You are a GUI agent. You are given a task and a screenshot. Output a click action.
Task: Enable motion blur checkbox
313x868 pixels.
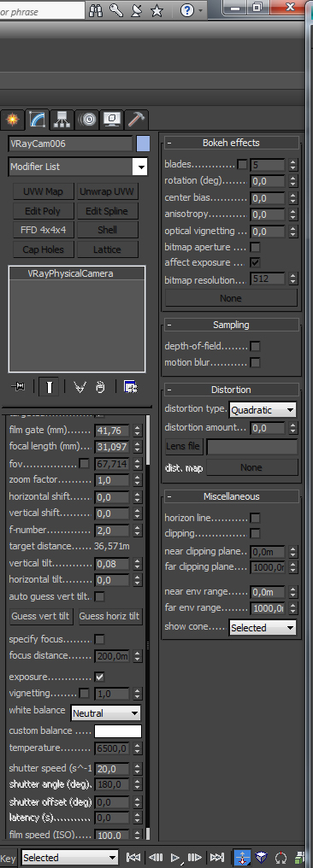(x=256, y=362)
